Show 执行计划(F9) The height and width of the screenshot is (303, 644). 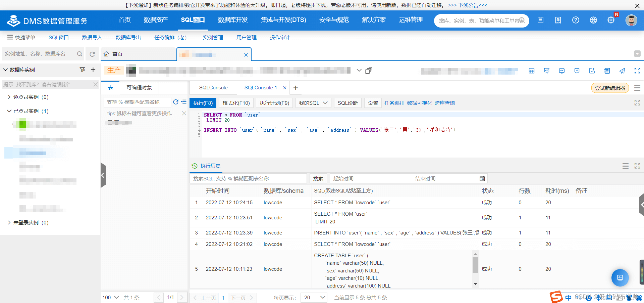coord(274,103)
